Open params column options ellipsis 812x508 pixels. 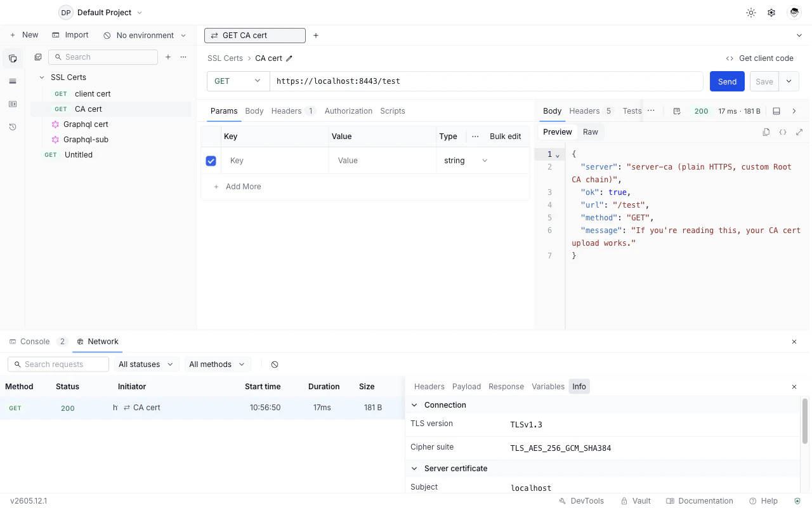(475, 137)
